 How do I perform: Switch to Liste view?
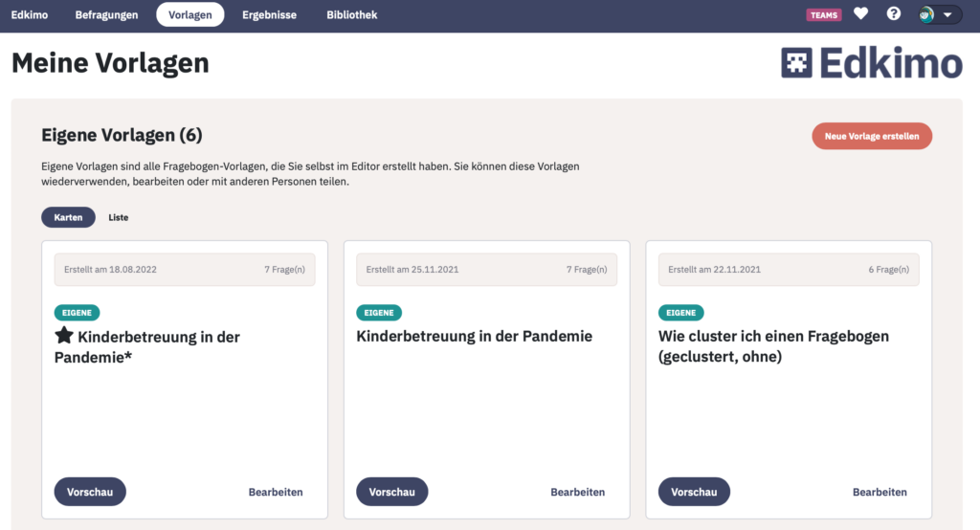(x=118, y=217)
